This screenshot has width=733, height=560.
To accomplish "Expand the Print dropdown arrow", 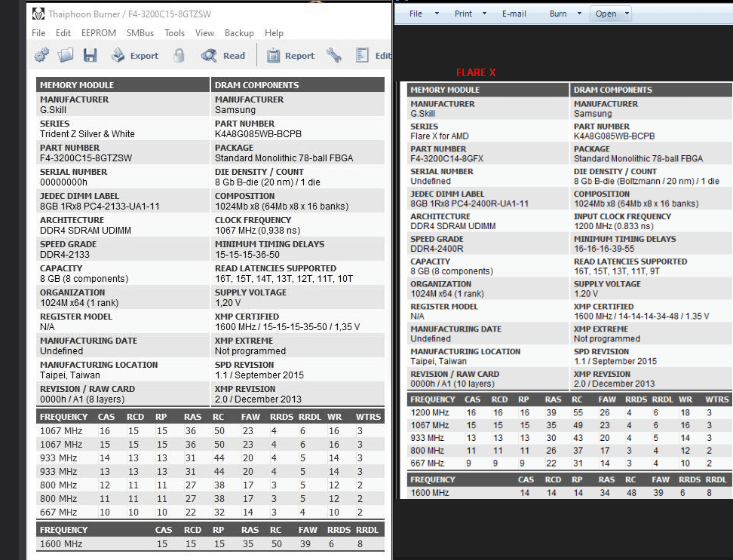I will click(484, 14).
